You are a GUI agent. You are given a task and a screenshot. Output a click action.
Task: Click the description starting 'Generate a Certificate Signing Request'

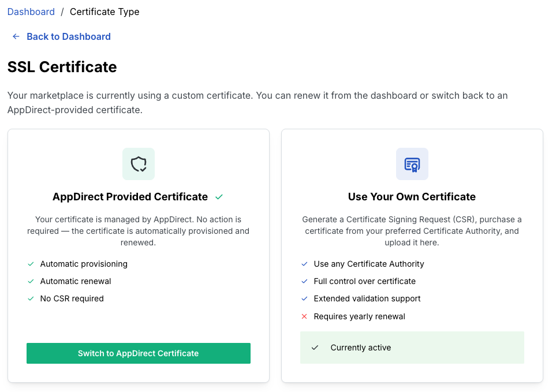point(412,231)
